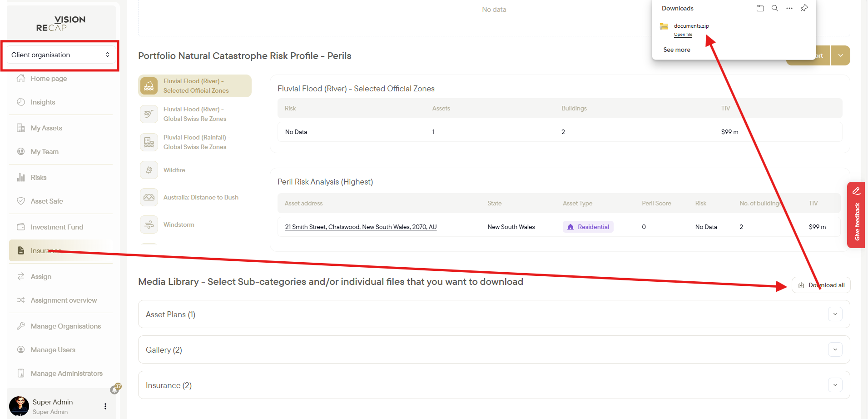
Task: Click the Manage Administrators icon
Action: coord(21,374)
